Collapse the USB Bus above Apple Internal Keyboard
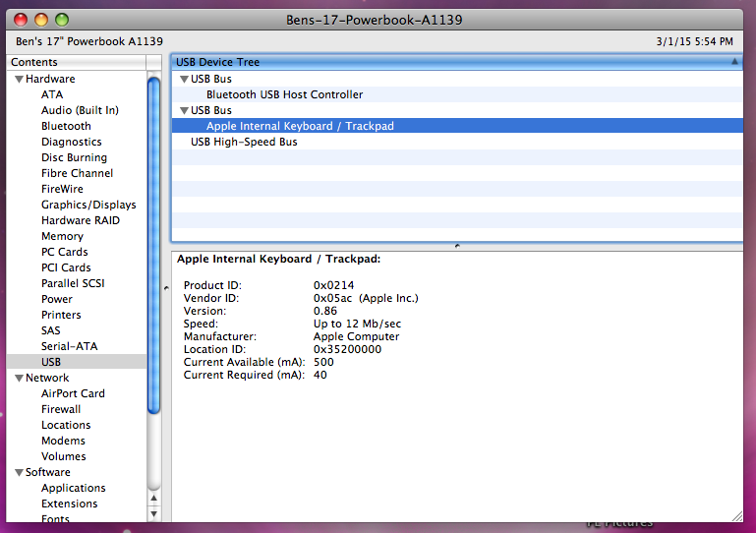The height and width of the screenshot is (533, 756). [184, 110]
